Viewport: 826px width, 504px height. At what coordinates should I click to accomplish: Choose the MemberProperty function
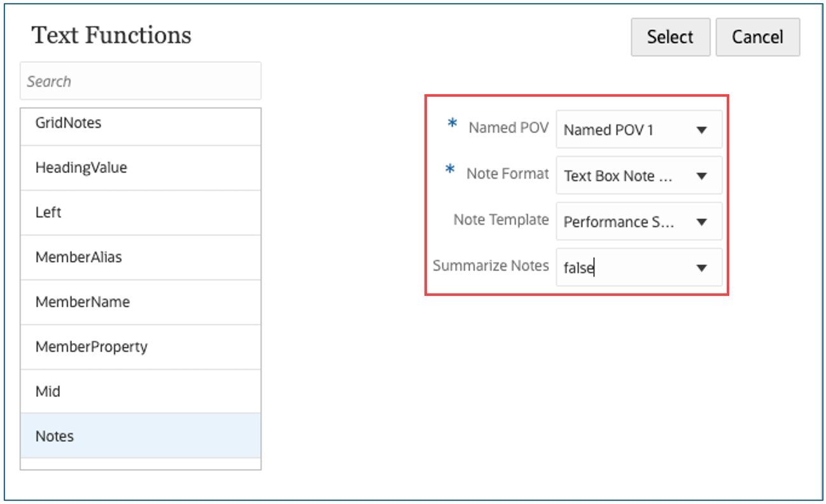point(141,347)
